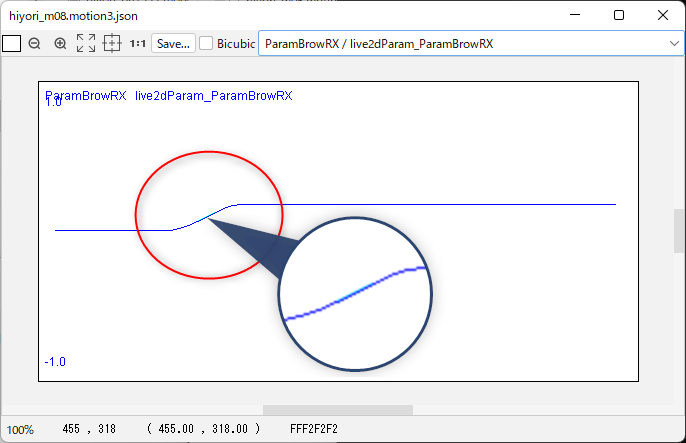The height and width of the screenshot is (443, 686).
Task: Click the FFF2F2F2 color value in status bar
Action: (x=313, y=429)
